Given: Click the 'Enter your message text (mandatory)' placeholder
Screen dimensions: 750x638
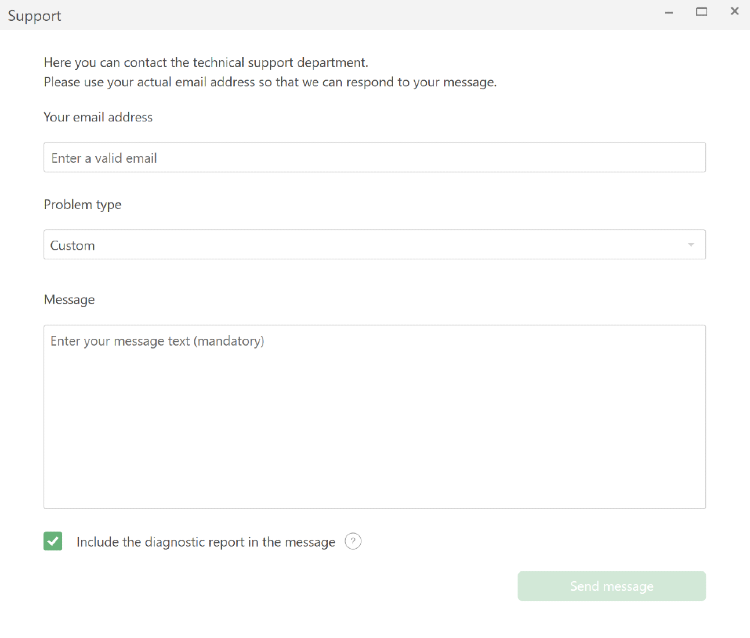Looking at the screenshot, I should 157,341.
